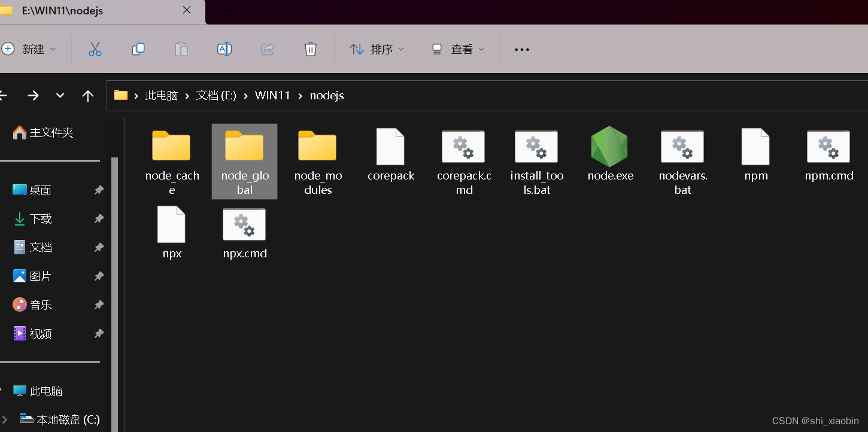Expand chevron after 此电脑 in breadcrumb

[x=187, y=96]
